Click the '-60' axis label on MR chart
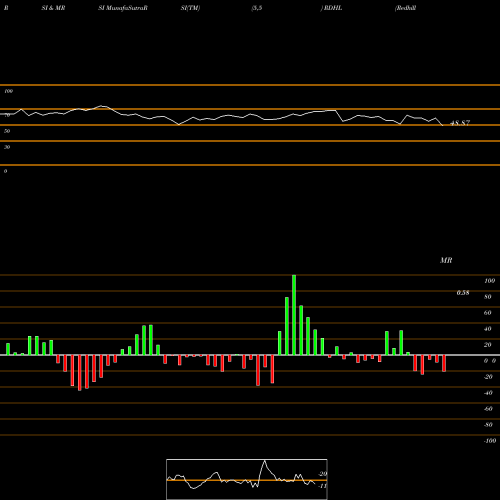500x500 pixels. (488, 409)
